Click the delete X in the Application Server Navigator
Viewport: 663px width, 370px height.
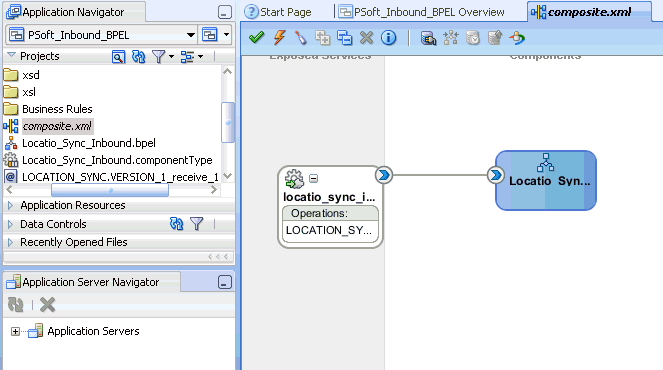coord(47,304)
